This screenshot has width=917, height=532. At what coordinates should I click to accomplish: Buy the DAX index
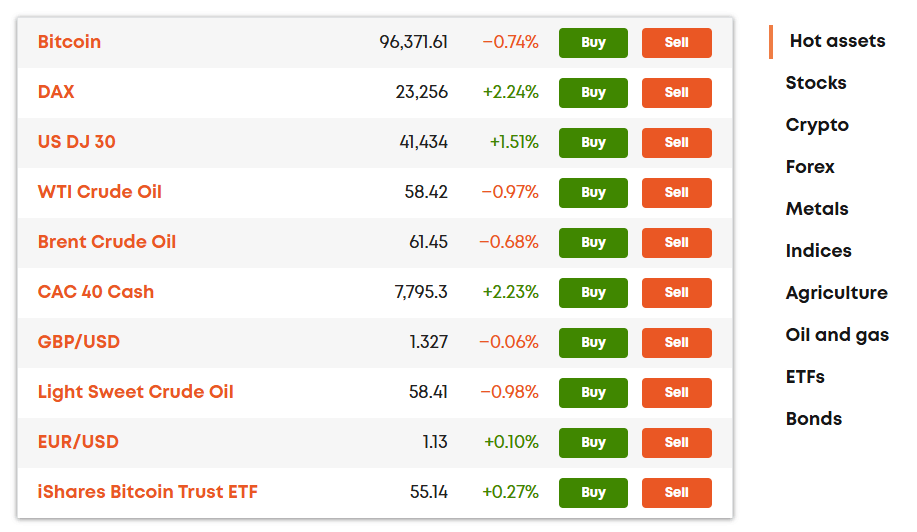(x=593, y=93)
